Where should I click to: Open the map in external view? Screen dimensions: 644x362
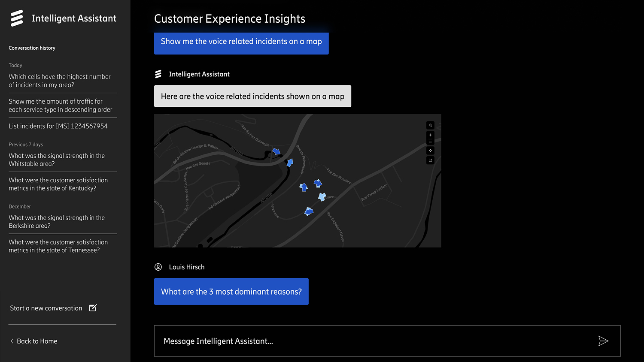pos(430,160)
